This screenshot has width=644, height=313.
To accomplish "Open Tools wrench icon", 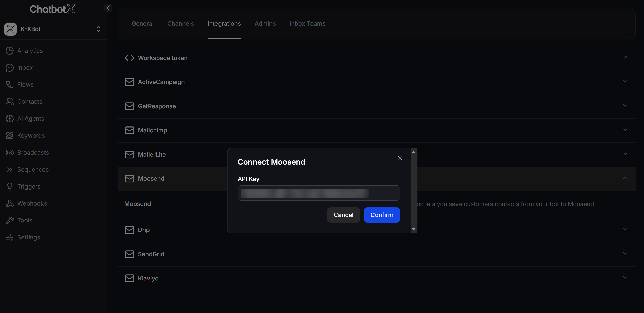I will tap(10, 220).
